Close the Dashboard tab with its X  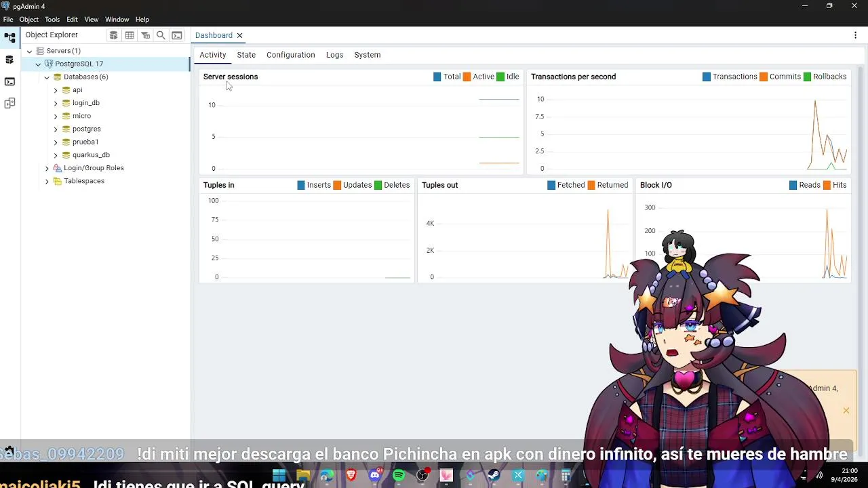(x=239, y=35)
